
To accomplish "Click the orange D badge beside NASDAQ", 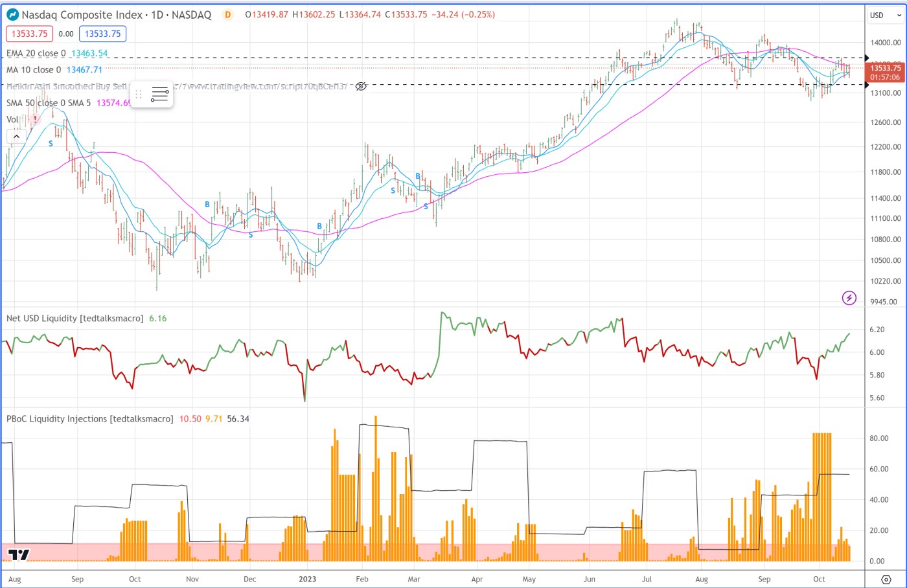I will pos(227,14).
